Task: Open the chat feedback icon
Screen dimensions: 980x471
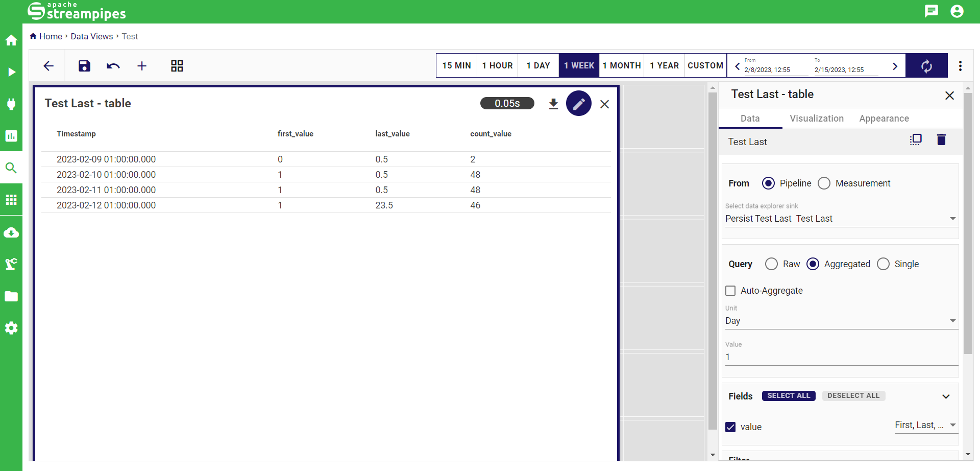Action: pos(932,11)
